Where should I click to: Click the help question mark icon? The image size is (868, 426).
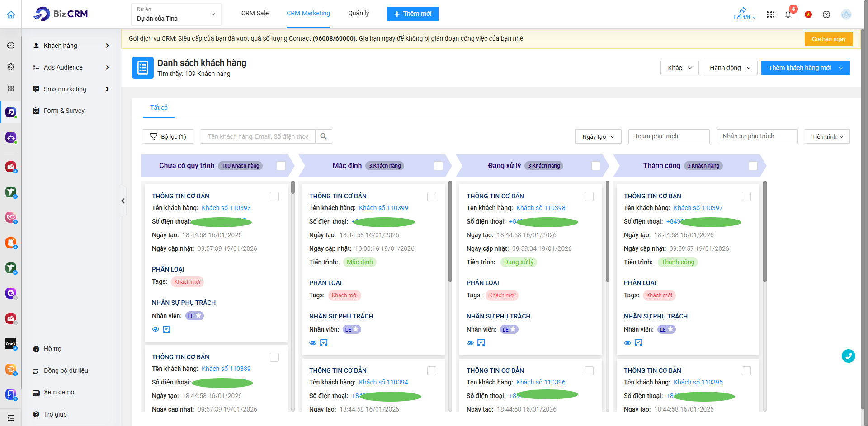(826, 14)
